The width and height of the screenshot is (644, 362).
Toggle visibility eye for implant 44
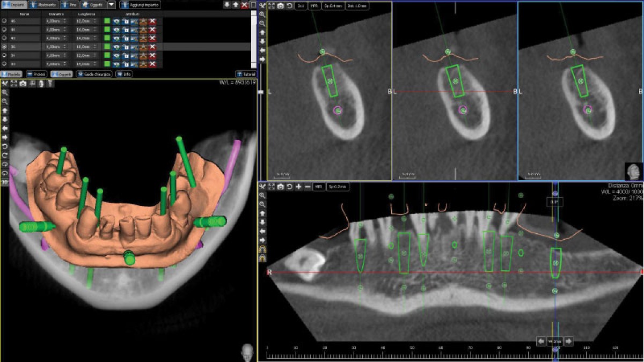pyautogui.click(x=116, y=29)
